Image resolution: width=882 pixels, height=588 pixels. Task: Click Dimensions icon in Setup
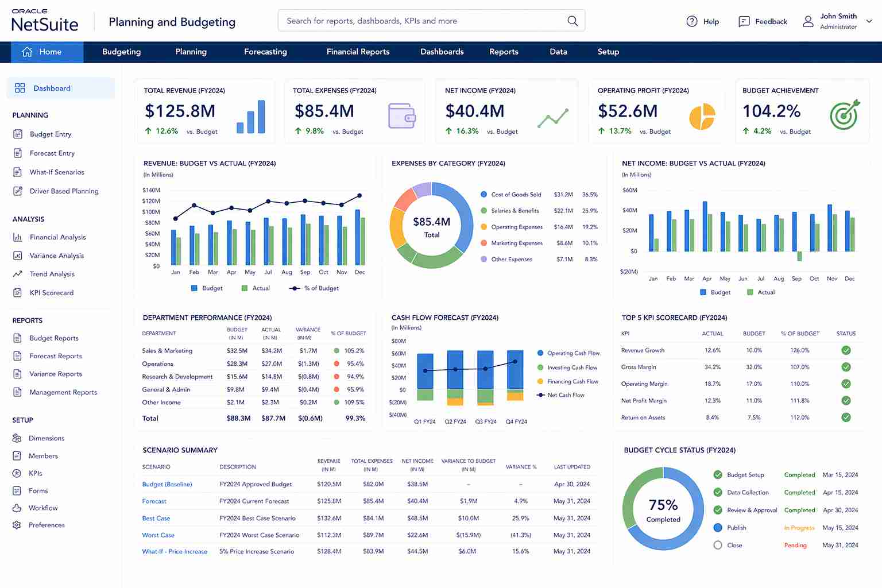(x=17, y=438)
